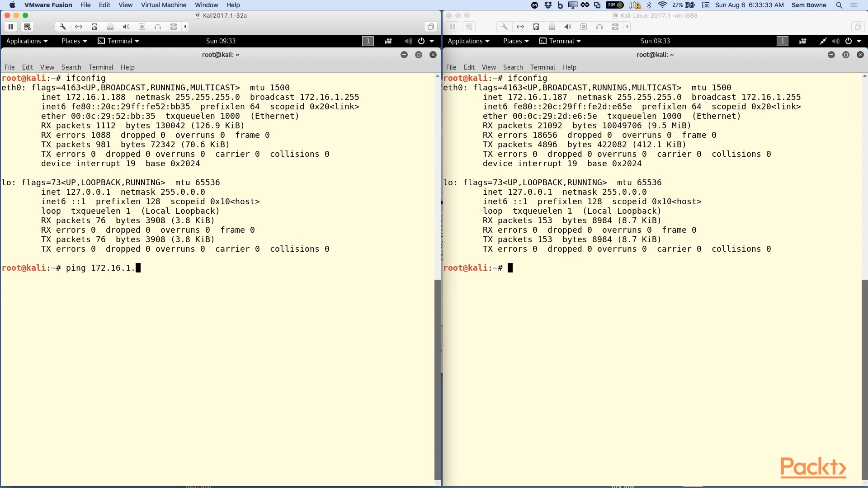Image resolution: width=868 pixels, height=488 pixels.
Task: Click camera device icon in Kali-Linux-2017.1-vm-i686 toolbar
Action: 584,27
